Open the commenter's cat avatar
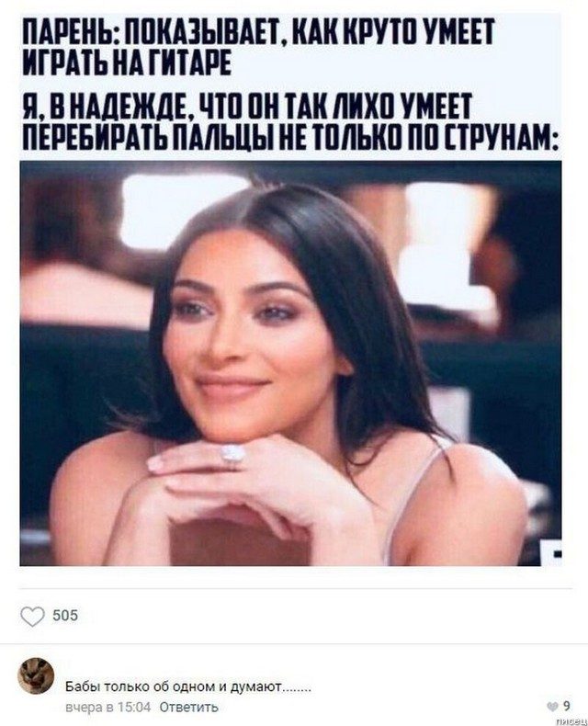The image size is (588, 726). point(36,675)
